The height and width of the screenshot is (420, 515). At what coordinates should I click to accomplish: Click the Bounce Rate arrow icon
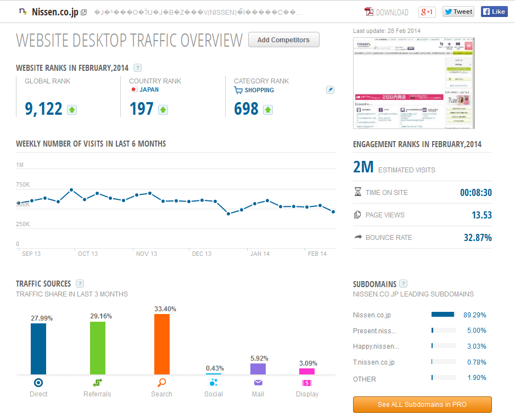[x=358, y=237]
